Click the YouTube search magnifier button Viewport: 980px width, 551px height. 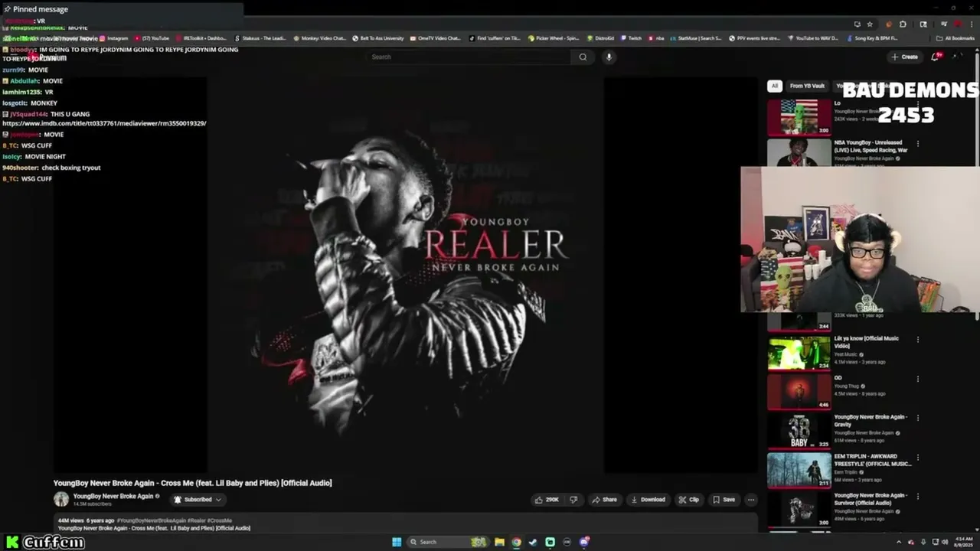[x=583, y=57]
